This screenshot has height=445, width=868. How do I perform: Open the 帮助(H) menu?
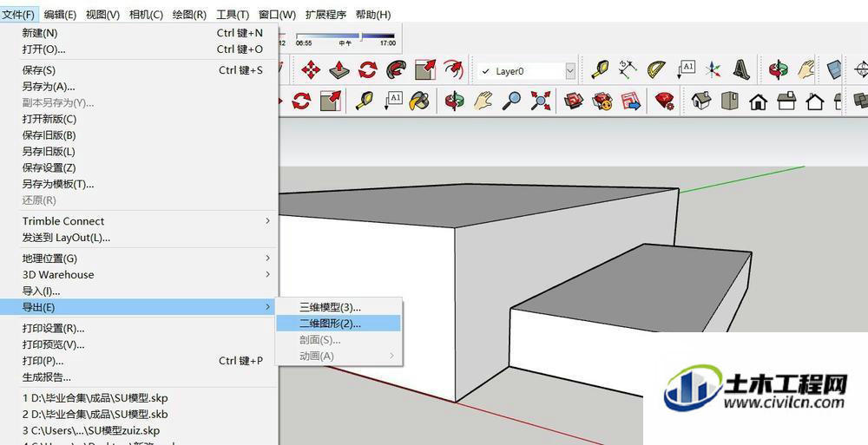tap(373, 15)
